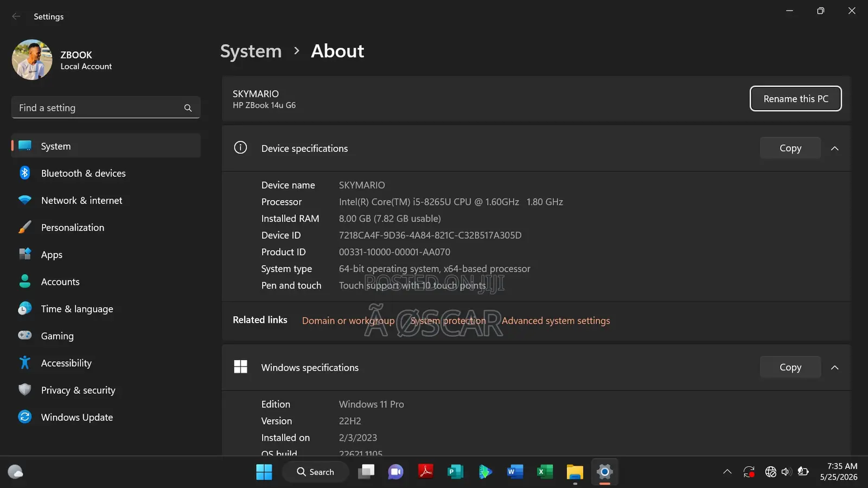
Task: Open Adobe Acrobat from the taskbar
Action: pos(426,472)
